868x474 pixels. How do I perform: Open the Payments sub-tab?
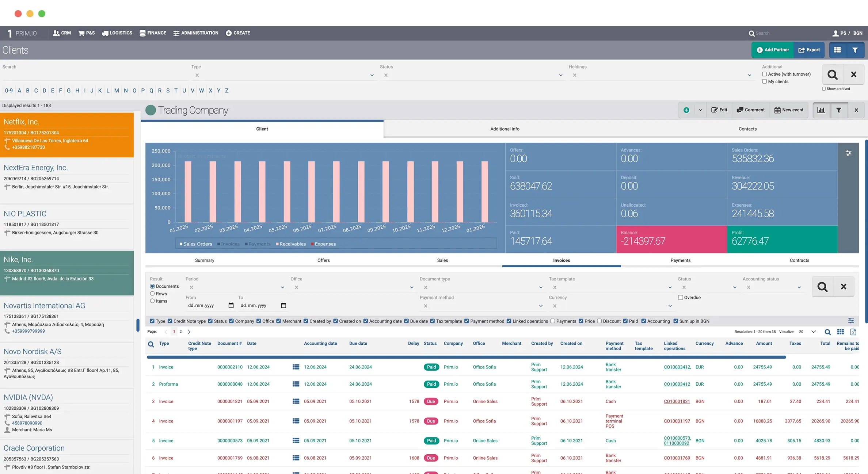point(680,260)
